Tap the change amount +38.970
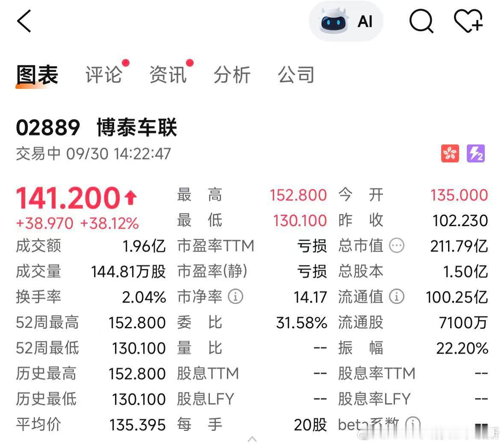 (45, 224)
